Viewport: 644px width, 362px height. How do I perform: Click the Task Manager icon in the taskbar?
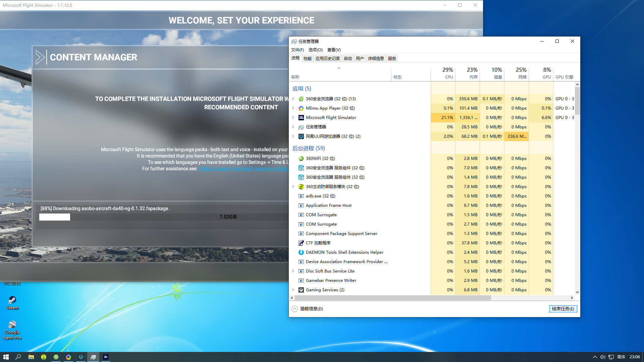pyautogui.click(x=93, y=357)
